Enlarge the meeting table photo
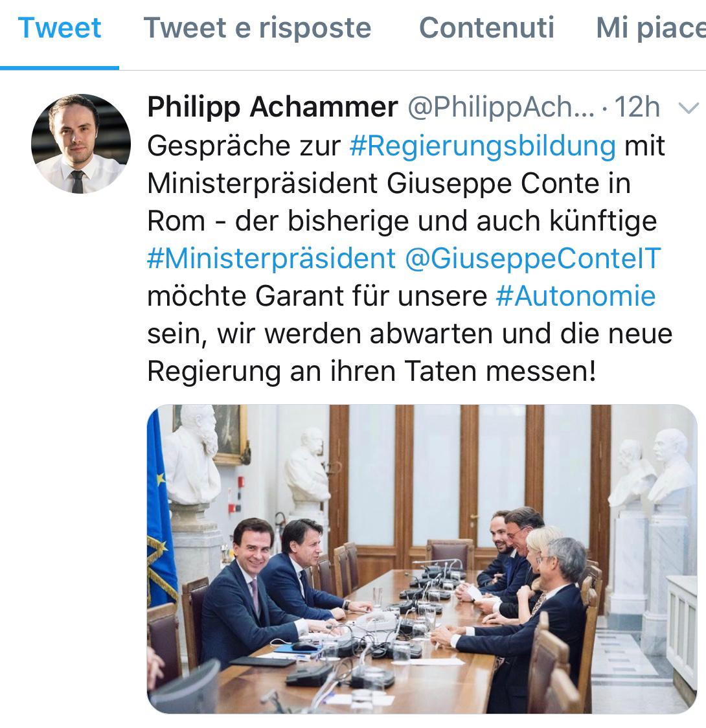This screenshot has width=706, height=728. pyautogui.click(x=422, y=559)
